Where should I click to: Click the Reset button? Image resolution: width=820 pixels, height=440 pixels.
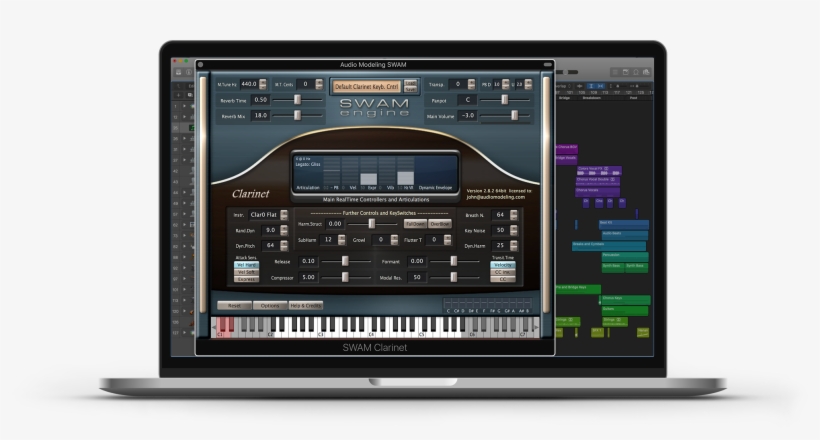(x=234, y=306)
